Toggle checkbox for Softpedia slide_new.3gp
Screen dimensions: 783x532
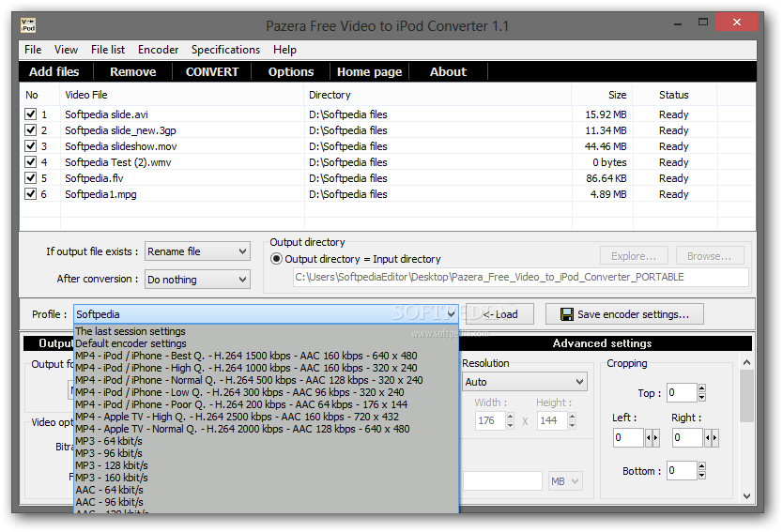[30, 129]
